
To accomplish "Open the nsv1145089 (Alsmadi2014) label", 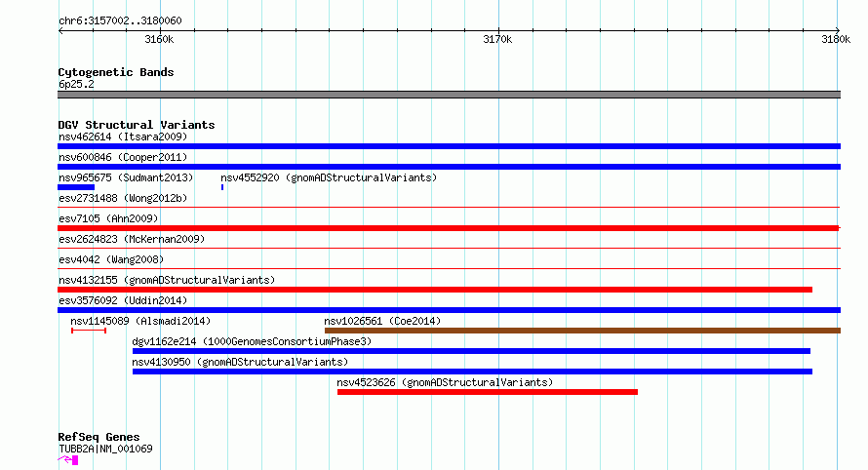I will click(x=140, y=321).
